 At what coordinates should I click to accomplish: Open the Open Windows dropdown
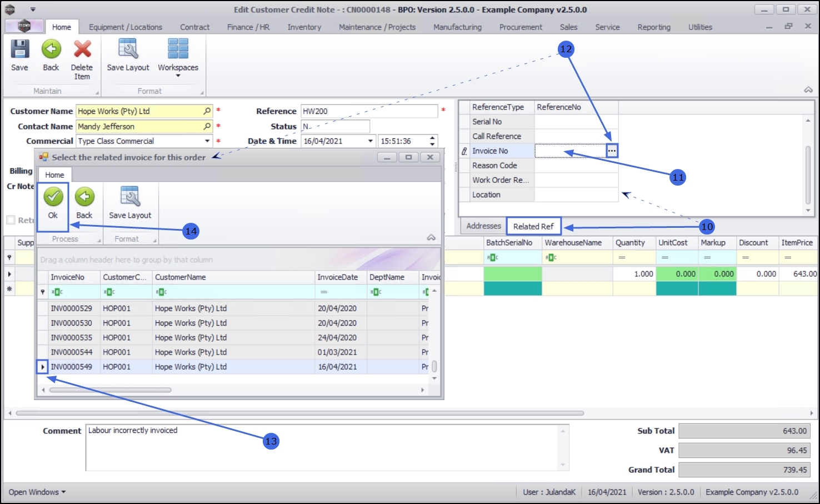[x=37, y=492]
